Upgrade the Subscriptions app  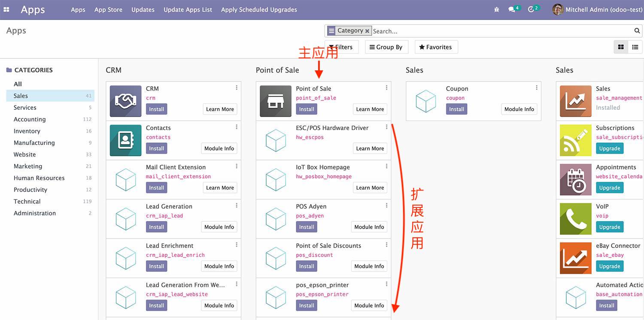click(610, 148)
